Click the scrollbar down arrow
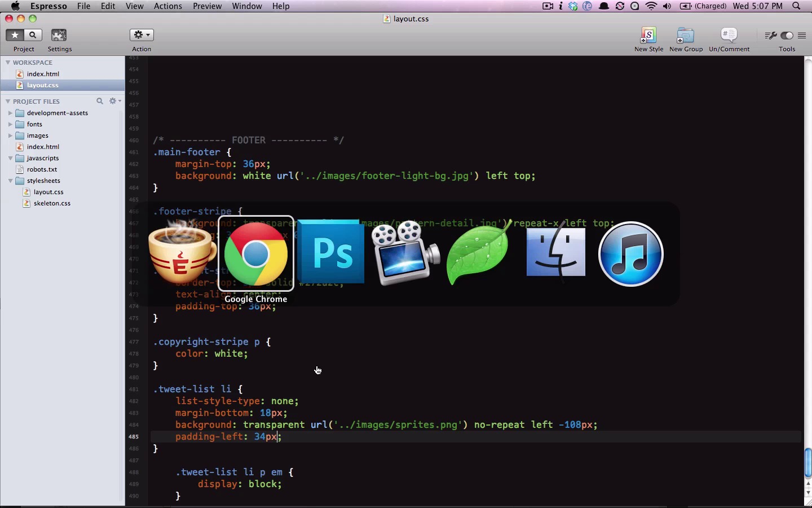The width and height of the screenshot is (812, 508). (807, 493)
